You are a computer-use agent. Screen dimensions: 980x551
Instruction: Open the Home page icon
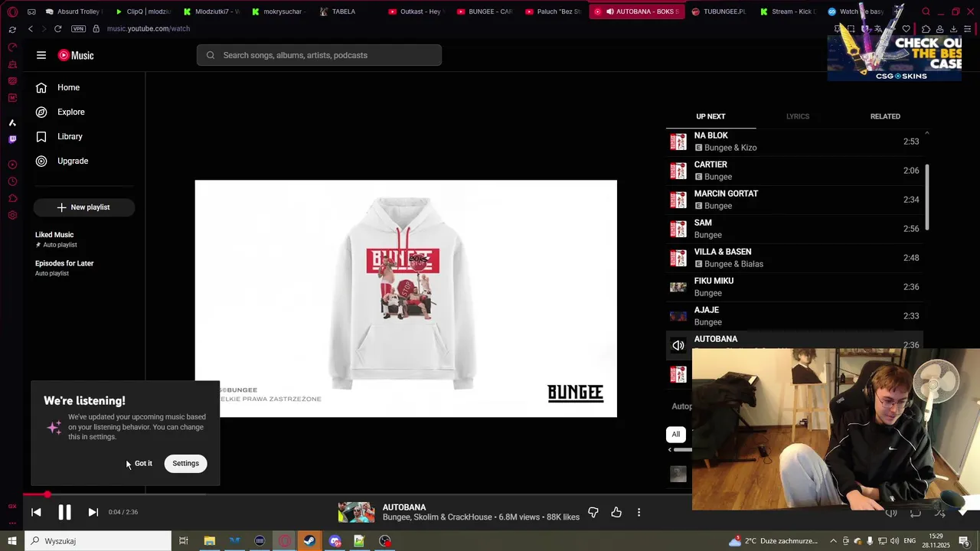[41, 87]
